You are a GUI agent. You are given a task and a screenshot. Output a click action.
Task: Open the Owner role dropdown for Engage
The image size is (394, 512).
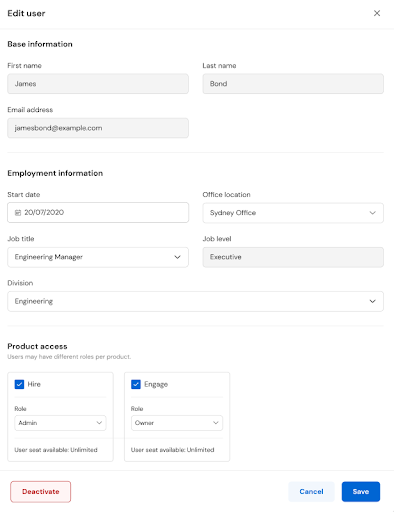point(177,423)
